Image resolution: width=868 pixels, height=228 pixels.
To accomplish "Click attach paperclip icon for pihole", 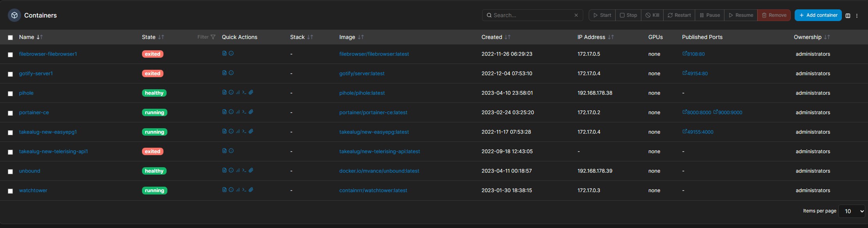I will (x=251, y=92).
